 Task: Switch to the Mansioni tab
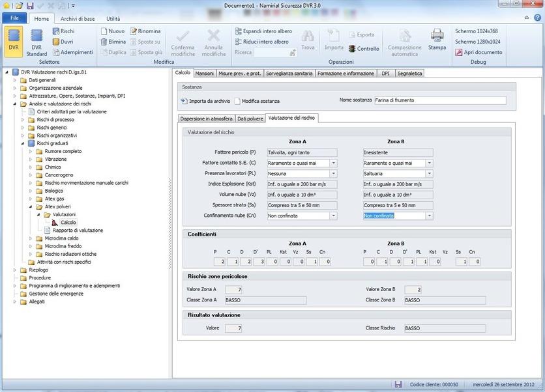click(x=204, y=74)
